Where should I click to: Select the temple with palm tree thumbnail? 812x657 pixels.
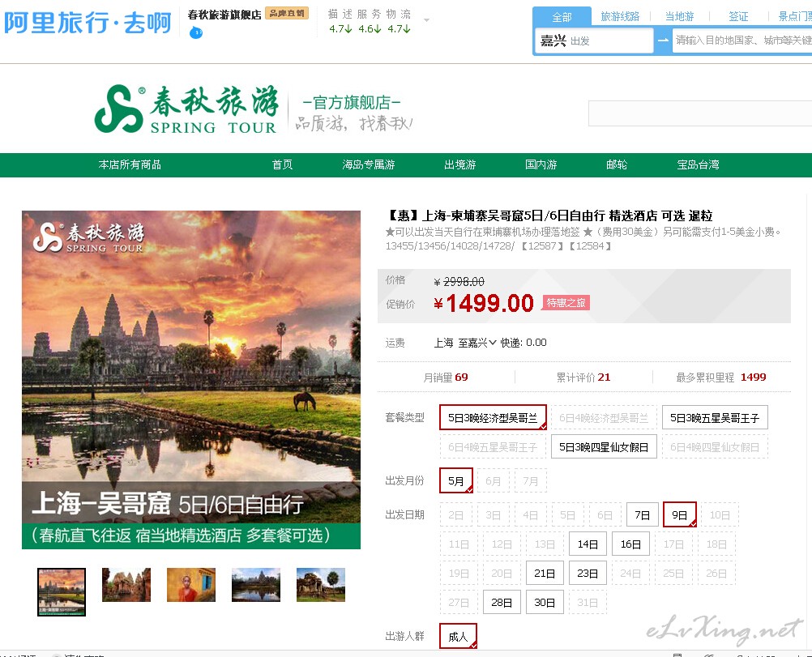coord(321,585)
